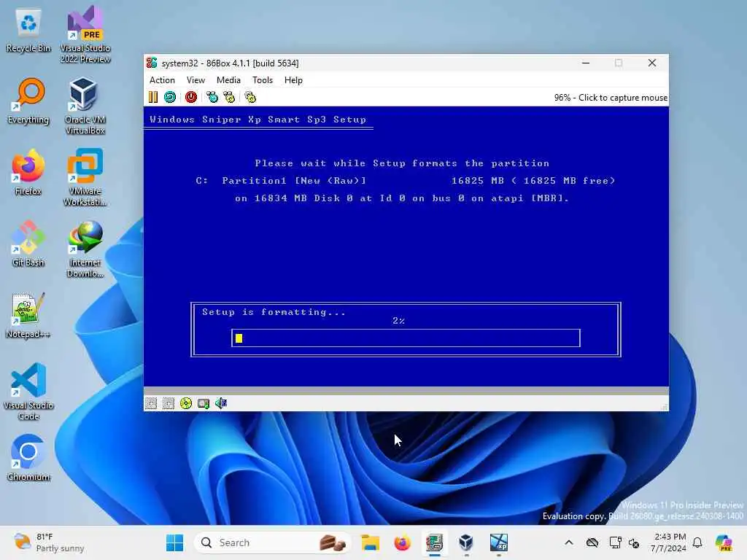This screenshot has width=747, height=560.
Task: Open the Copilot Preview taskbar icon
Action: 724,542
